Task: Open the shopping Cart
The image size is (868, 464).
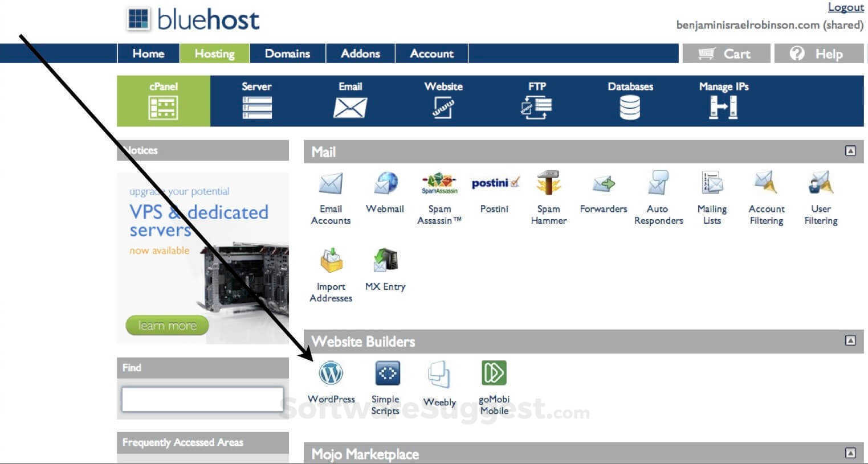Action: [726, 54]
